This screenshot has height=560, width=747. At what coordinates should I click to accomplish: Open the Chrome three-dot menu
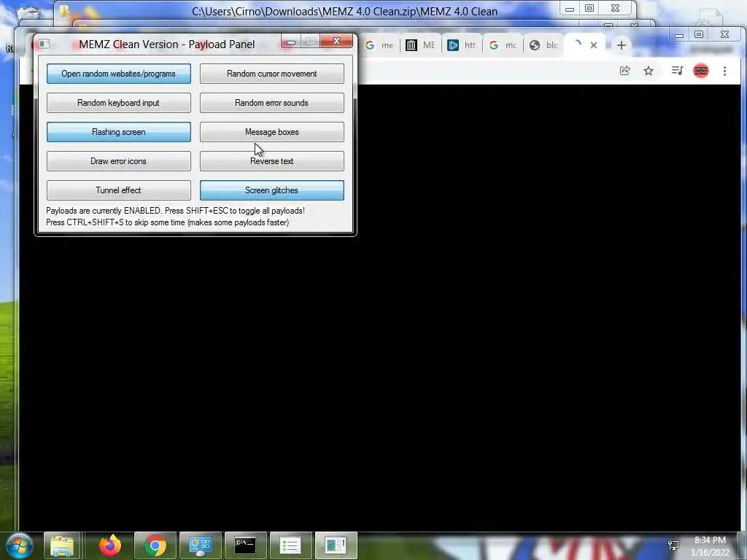[x=724, y=71]
